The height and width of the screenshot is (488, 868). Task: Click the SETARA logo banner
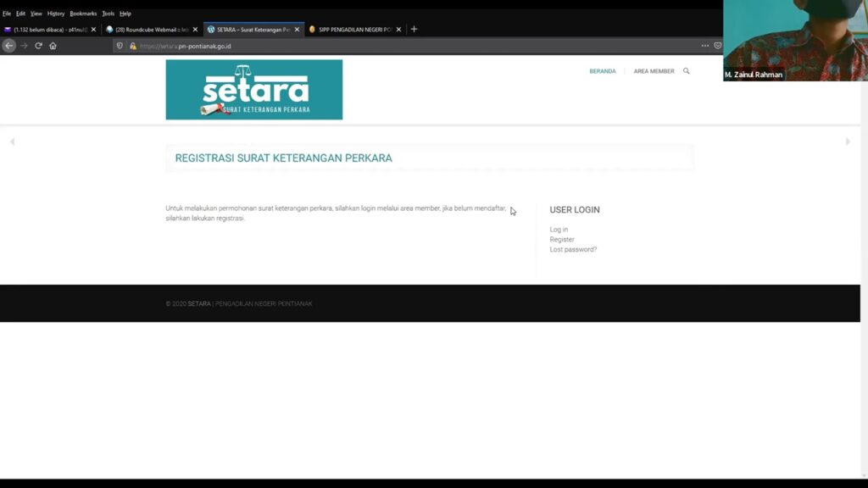253,89
